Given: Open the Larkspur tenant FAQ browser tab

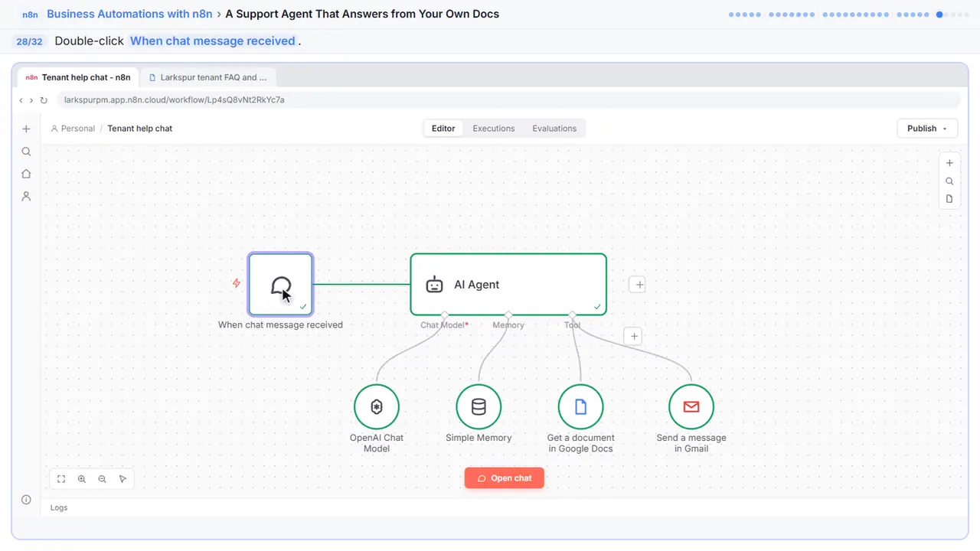Looking at the screenshot, I should pos(208,77).
